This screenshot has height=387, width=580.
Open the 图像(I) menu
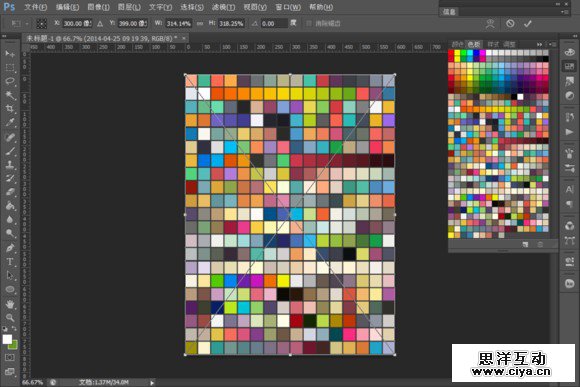click(x=98, y=7)
